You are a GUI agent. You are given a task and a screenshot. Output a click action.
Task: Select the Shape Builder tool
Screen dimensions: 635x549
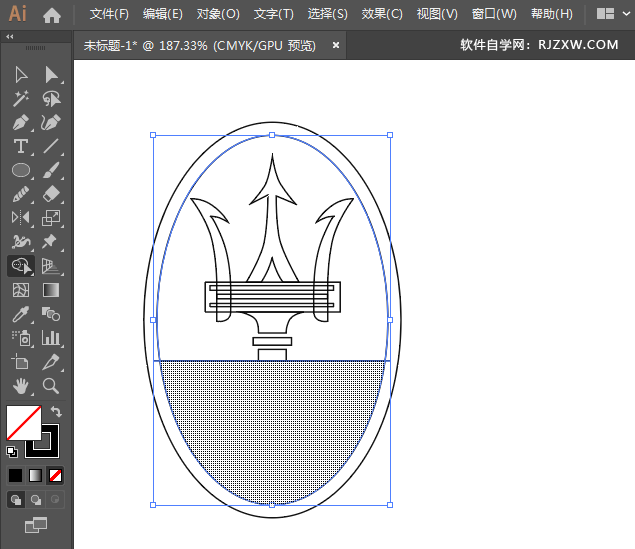(21, 266)
